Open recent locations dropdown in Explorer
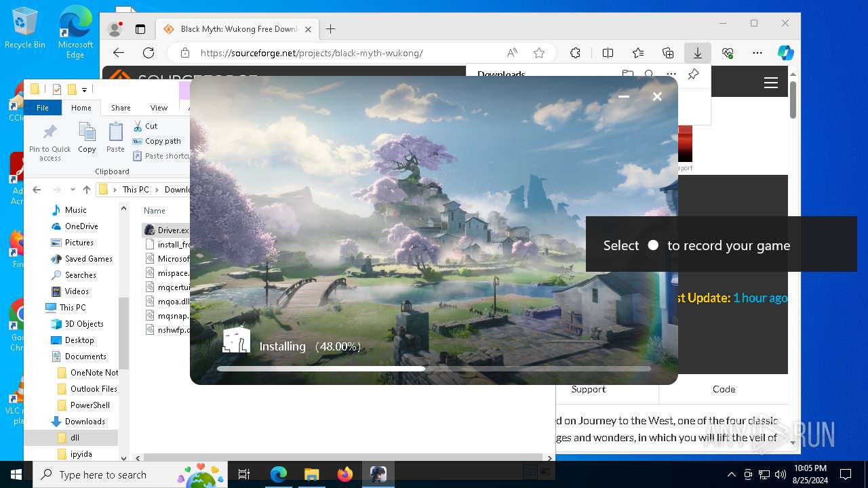 [72, 190]
